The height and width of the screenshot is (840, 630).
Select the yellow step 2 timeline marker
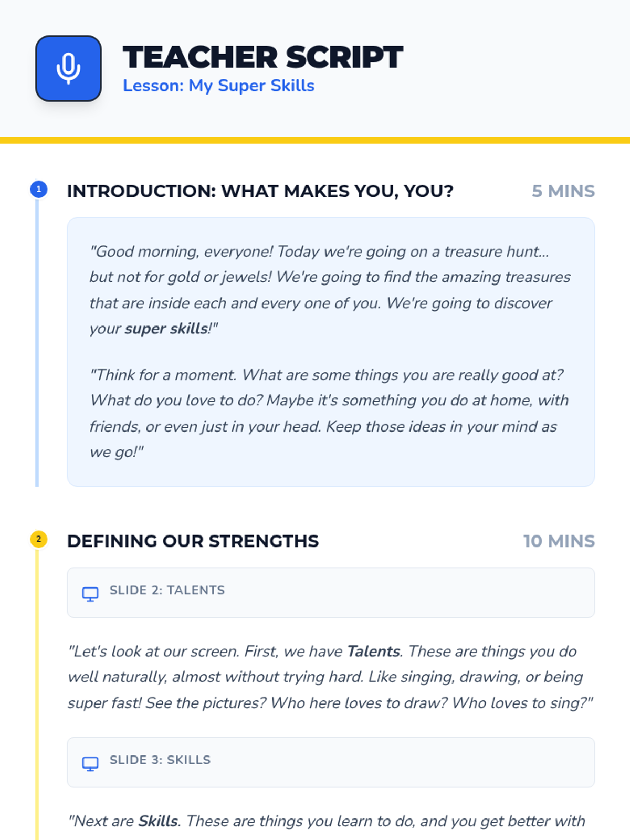pos(39,539)
